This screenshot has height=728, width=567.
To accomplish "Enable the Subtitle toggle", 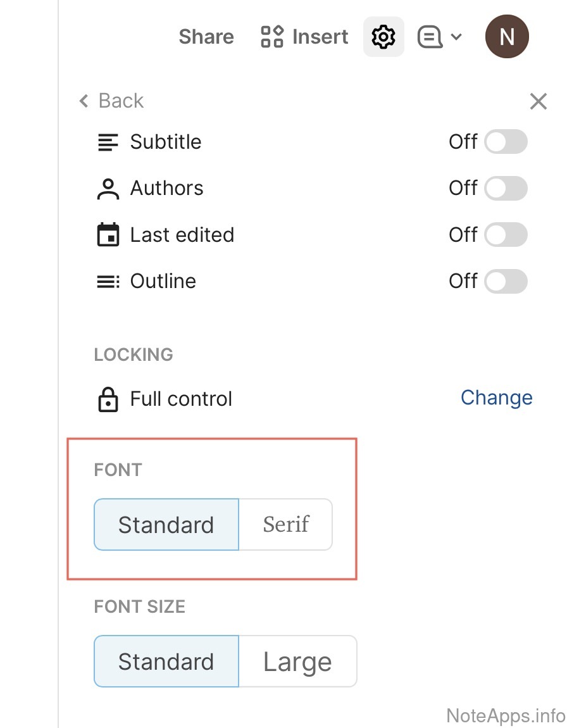I will click(x=506, y=142).
